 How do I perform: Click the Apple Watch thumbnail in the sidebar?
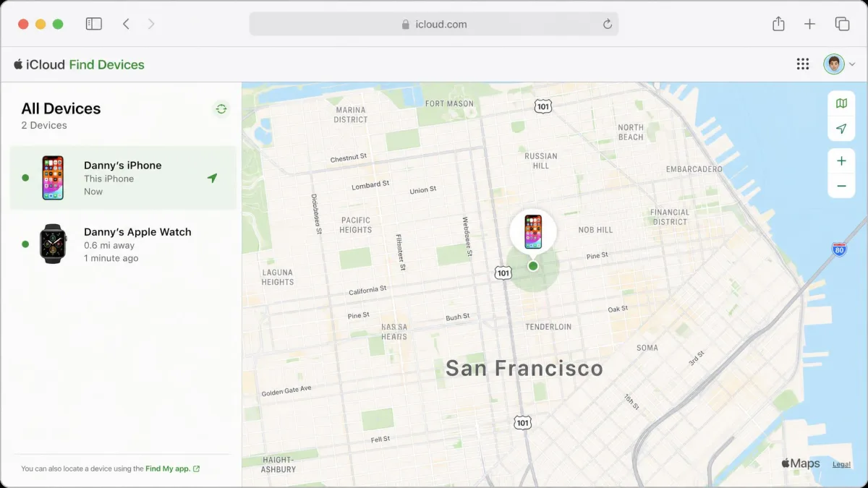point(53,244)
